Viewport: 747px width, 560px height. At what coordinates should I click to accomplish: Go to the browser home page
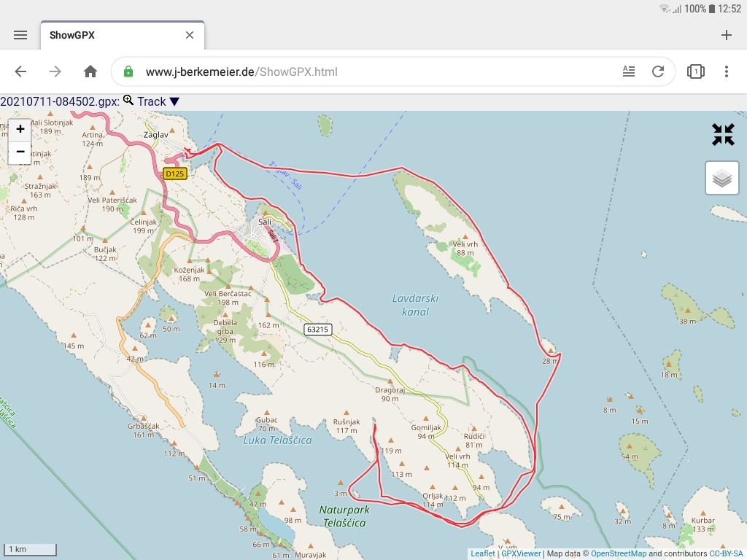point(90,71)
